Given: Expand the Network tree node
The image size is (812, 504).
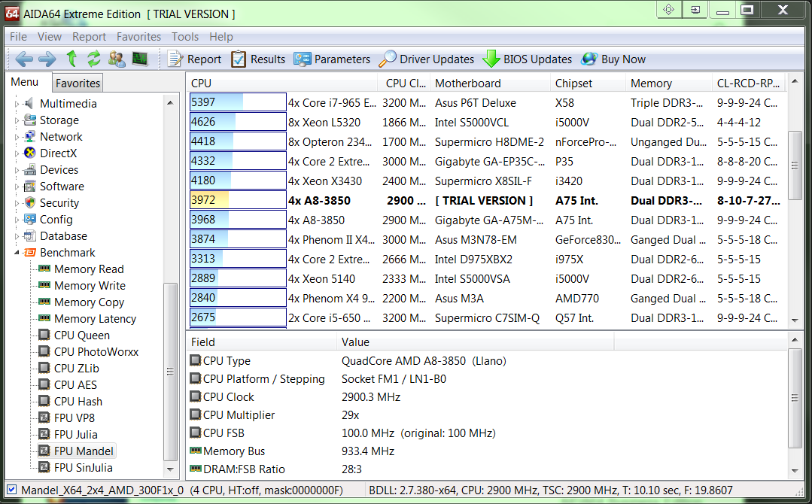Looking at the screenshot, I should [17, 137].
